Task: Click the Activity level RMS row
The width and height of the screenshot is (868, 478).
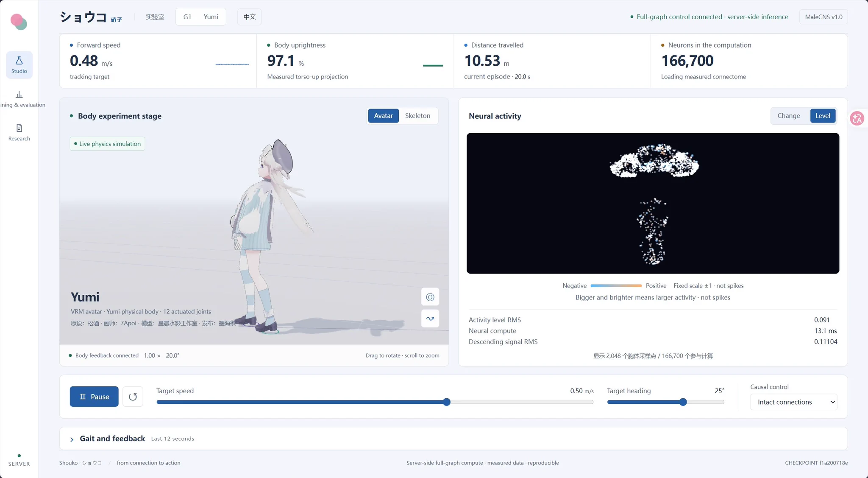Action: (653, 320)
